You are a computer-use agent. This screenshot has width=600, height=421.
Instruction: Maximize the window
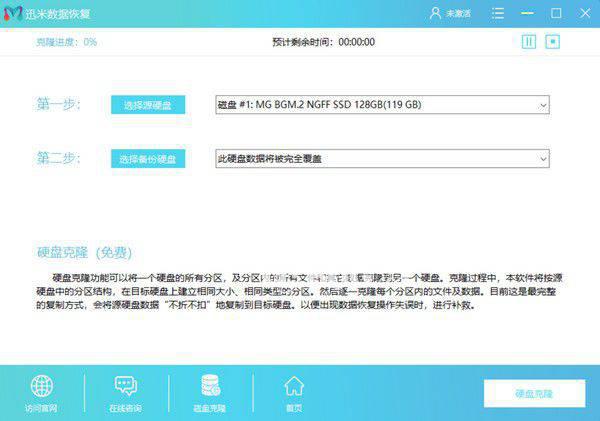556,13
